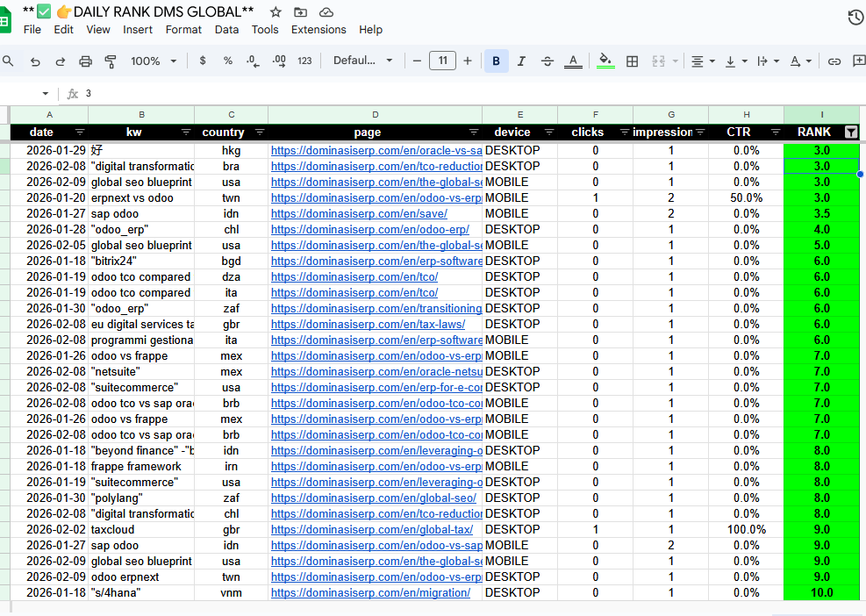Open the zoom 100% dropdown
The height and width of the screenshot is (616, 866).
click(154, 61)
